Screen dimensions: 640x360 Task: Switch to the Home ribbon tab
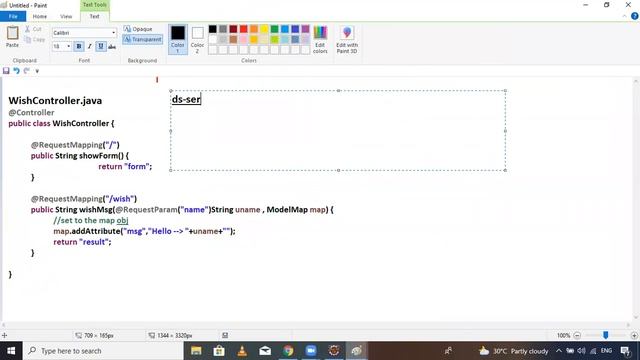[40, 16]
